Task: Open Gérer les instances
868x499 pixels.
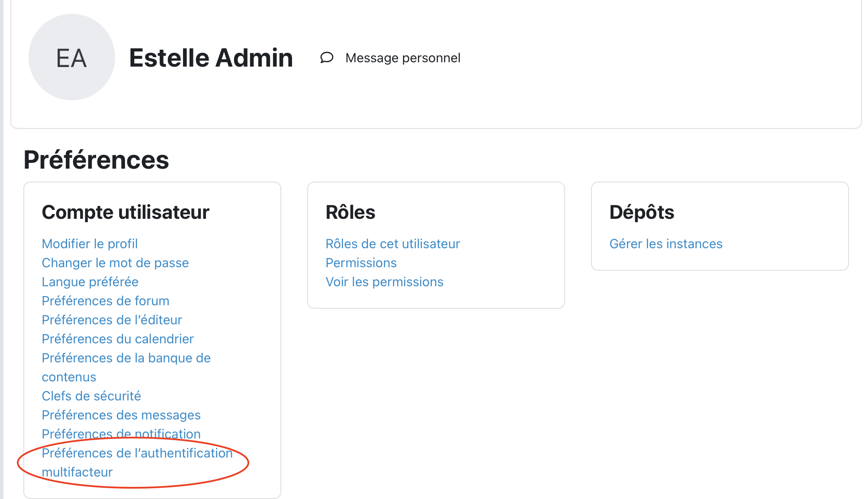Action: (666, 244)
